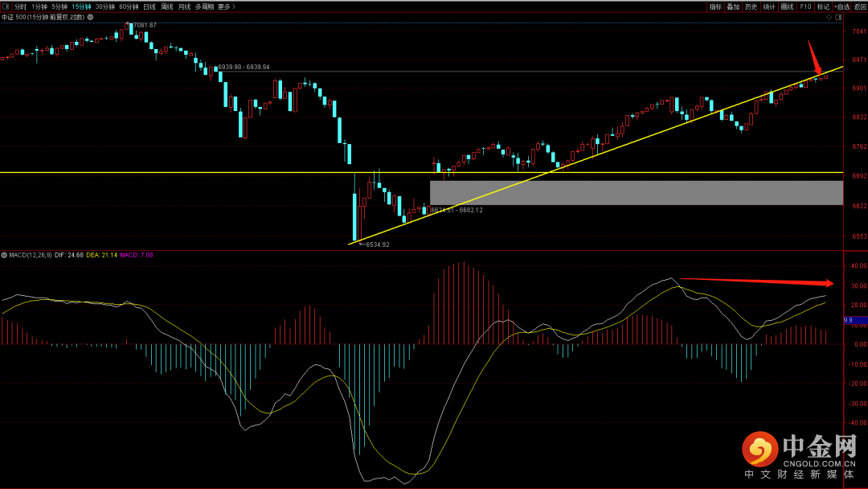Click the panel layout icon at top-left
The image size is (868, 489).
(6, 6)
